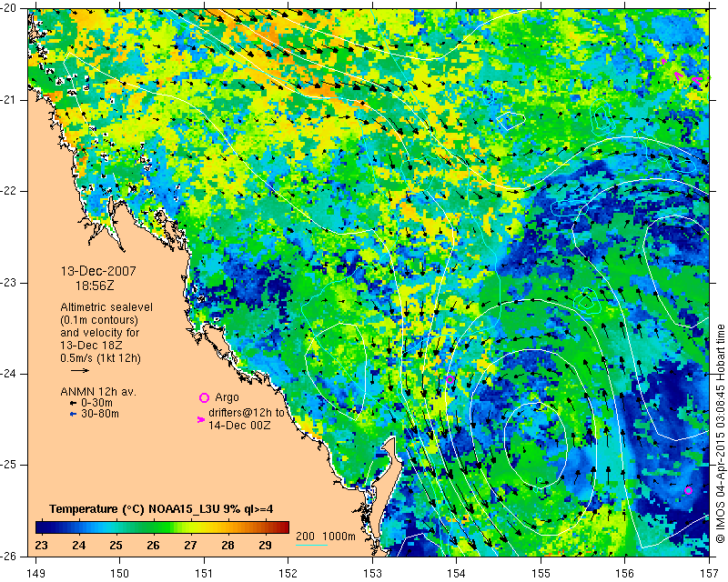Click the '(0.1m contours)' text
Image resolution: width=728 pixels, height=582 pixels.
(x=99, y=320)
